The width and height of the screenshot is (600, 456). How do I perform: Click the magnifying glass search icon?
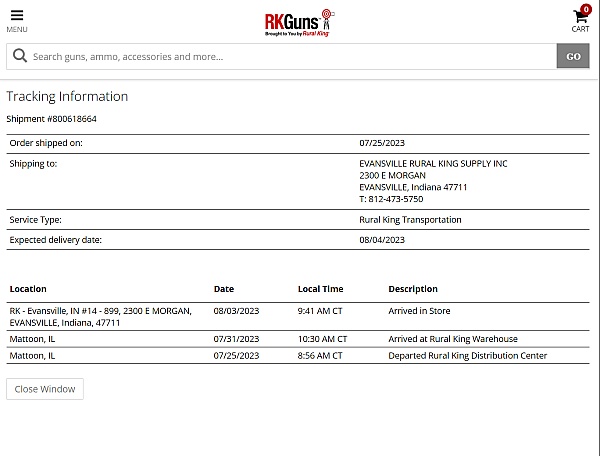(x=19, y=57)
